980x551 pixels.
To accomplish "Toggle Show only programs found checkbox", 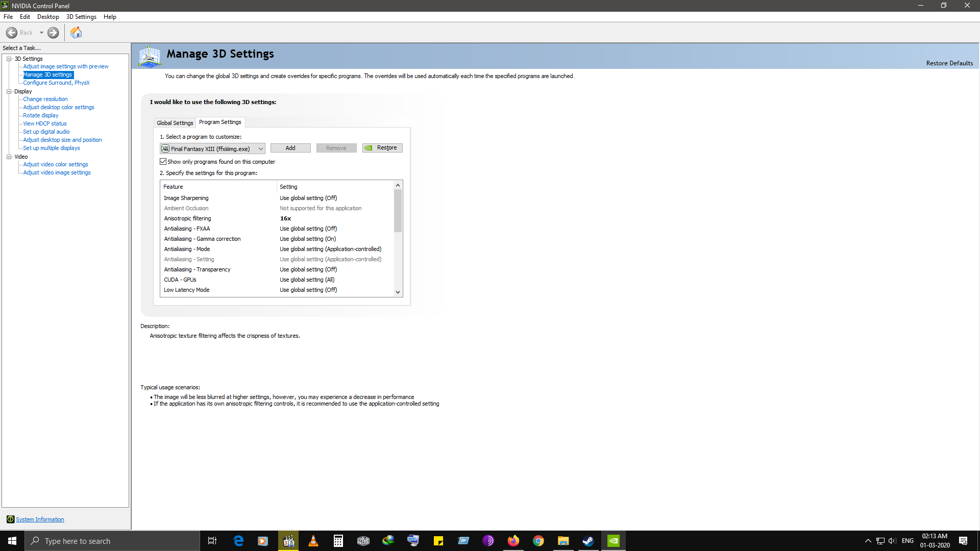I will [163, 162].
